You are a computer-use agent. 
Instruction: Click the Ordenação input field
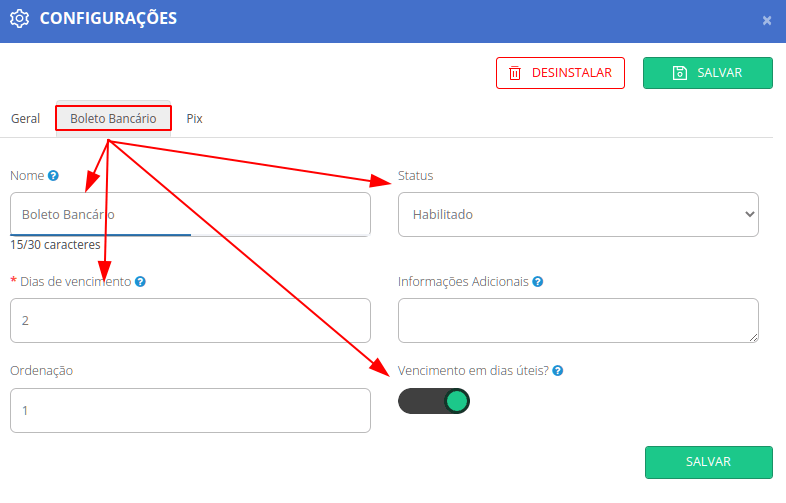coord(190,411)
